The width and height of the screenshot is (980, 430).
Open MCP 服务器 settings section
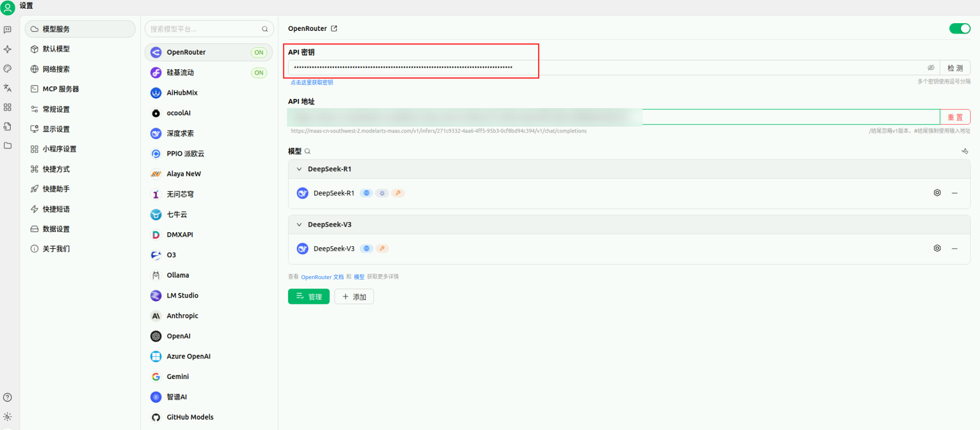[x=80, y=89]
